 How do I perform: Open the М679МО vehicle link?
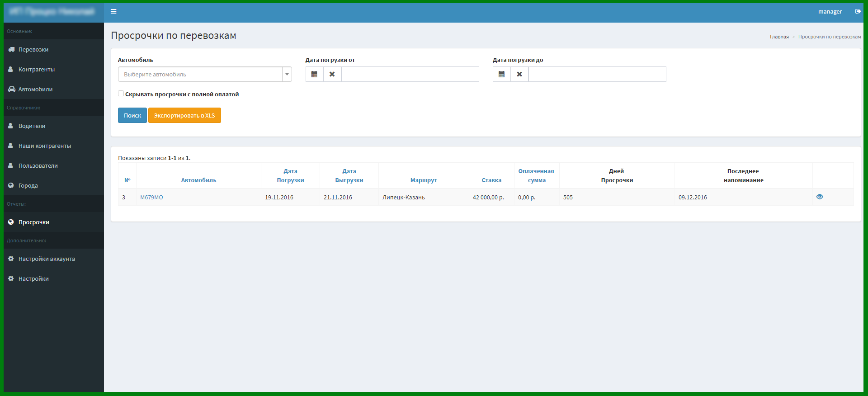pyautogui.click(x=151, y=197)
